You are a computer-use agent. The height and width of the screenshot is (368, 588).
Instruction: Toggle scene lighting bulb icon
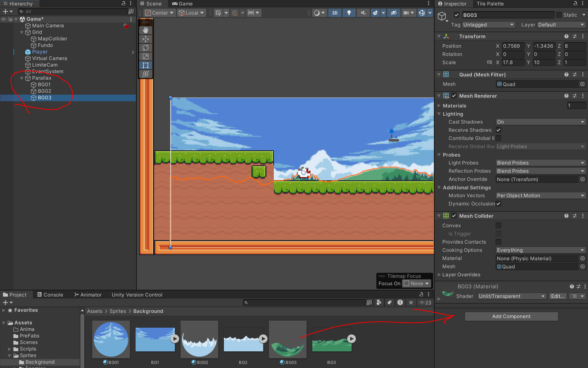tap(349, 13)
